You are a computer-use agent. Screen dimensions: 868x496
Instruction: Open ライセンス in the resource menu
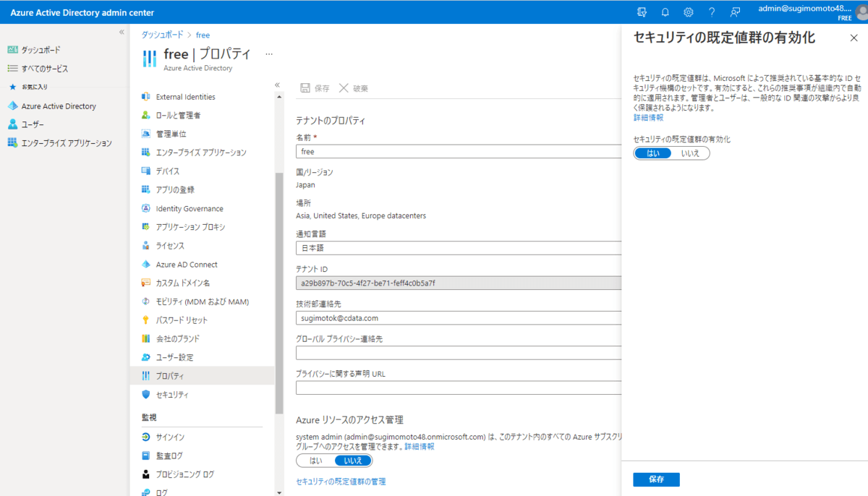[170, 246]
